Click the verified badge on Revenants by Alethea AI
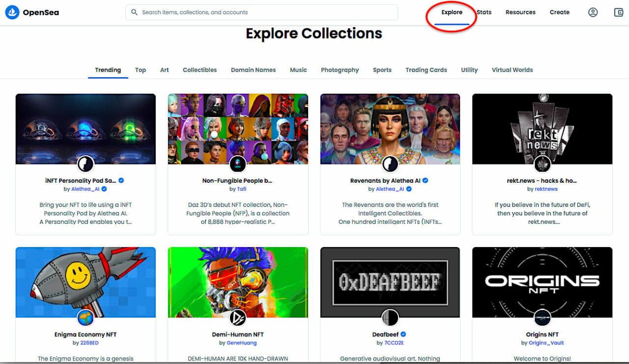This screenshot has width=629, height=364. pyautogui.click(x=425, y=180)
